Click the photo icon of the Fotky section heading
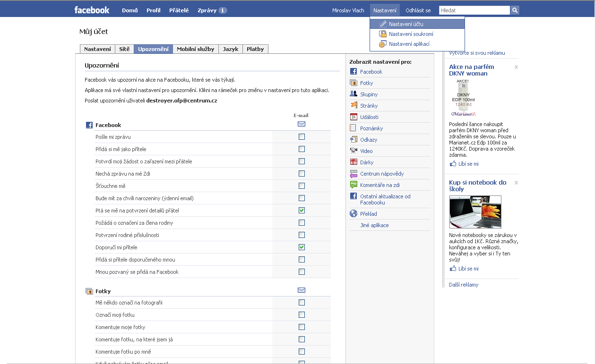 89,291
